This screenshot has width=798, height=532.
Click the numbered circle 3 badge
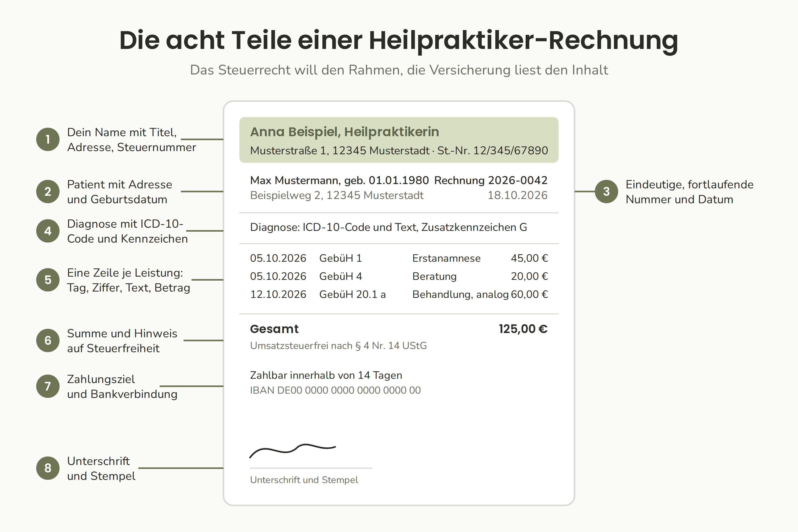(x=607, y=192)
